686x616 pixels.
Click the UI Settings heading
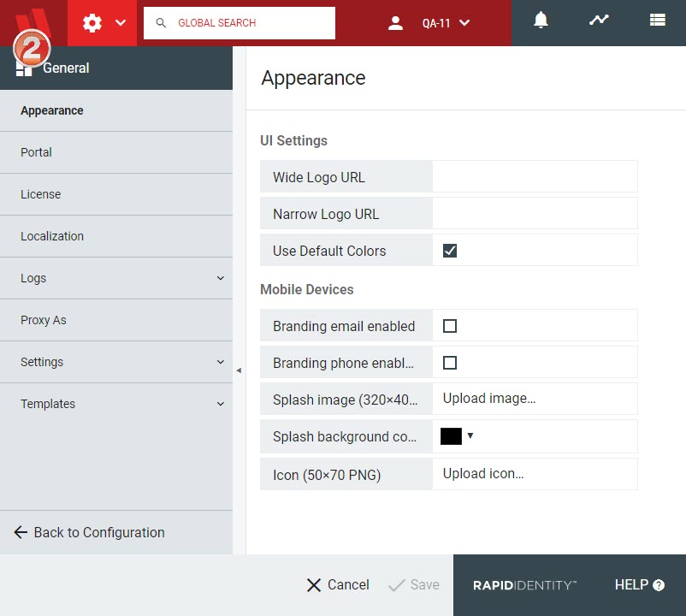[x=293, y=140]
